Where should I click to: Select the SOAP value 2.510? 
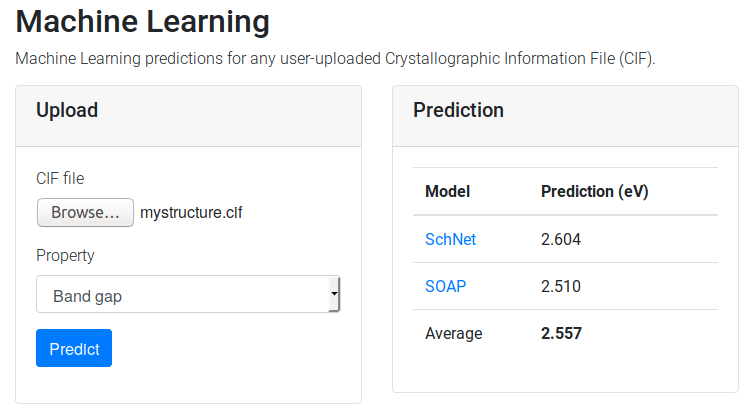tap(561, 286)
